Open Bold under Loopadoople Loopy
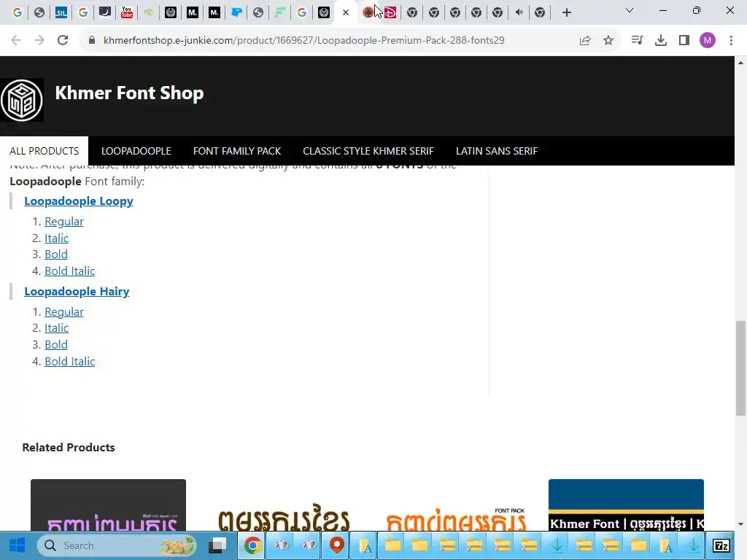 [x=55, y=254]
